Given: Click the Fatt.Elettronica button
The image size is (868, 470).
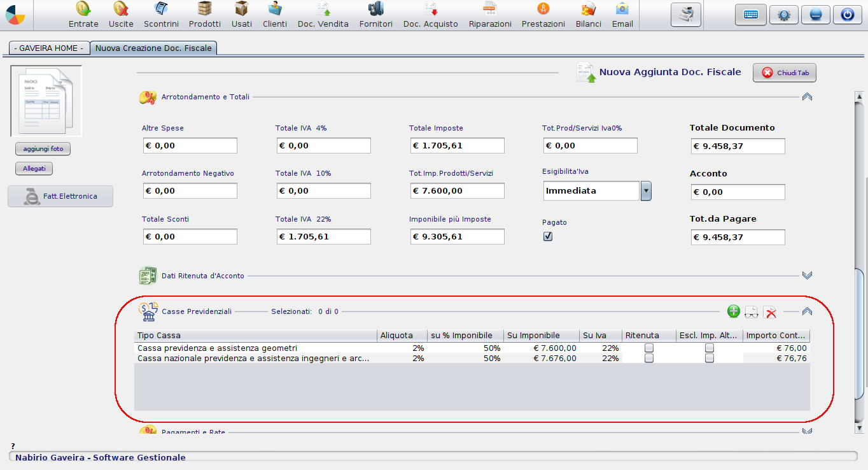Looking at the screenshot, I should [60, 196].
